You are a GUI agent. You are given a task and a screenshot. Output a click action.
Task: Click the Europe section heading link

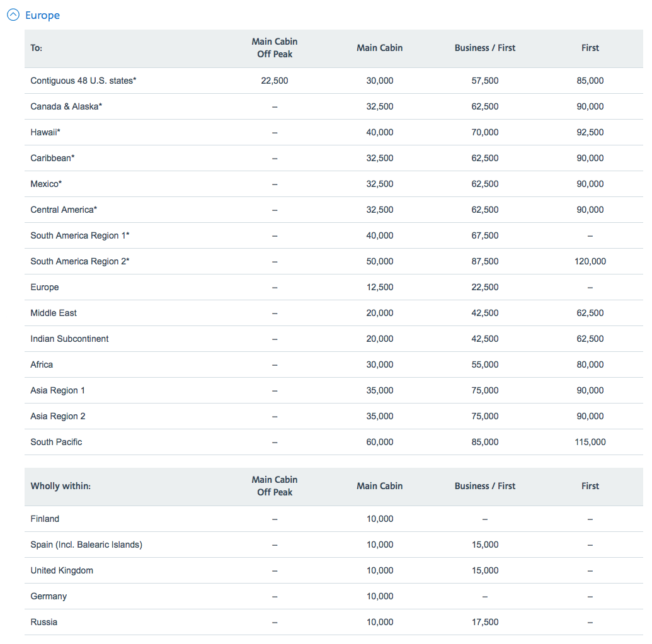tap(42, 15)
